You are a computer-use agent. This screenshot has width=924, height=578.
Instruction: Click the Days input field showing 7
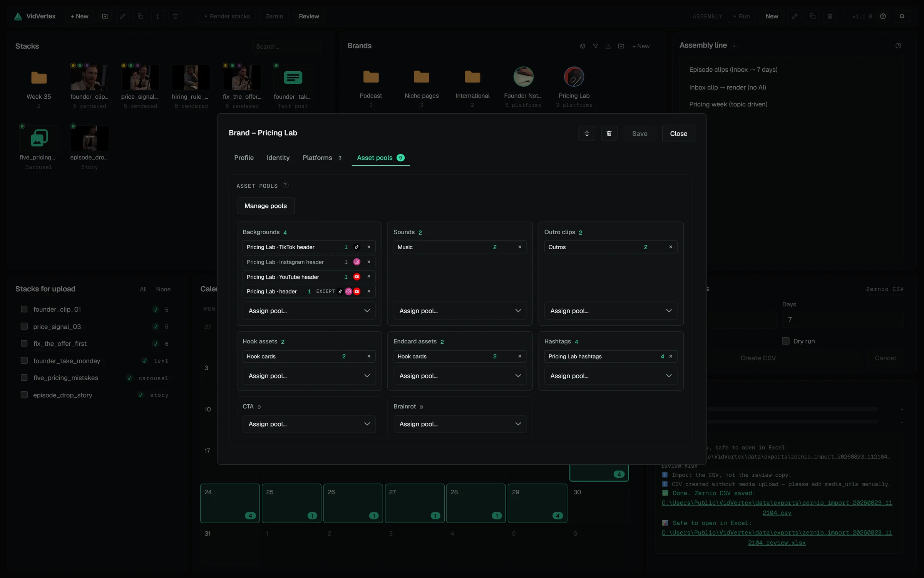coord(843,319)
